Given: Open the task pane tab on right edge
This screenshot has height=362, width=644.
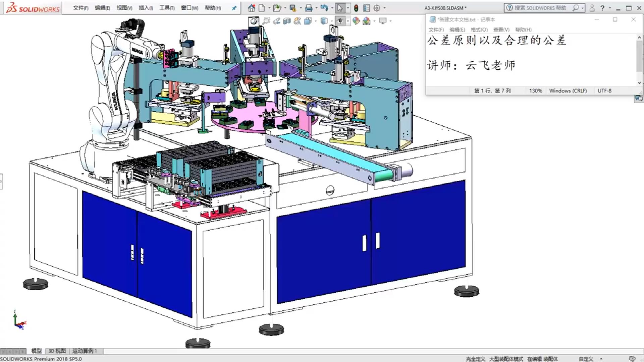Looking at the screenshot, I should (639, 99).
